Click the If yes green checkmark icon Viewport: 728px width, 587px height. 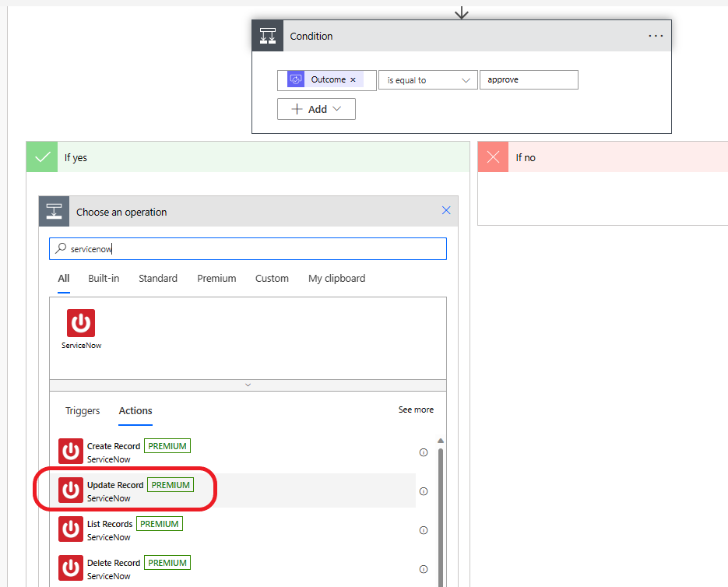42,157
